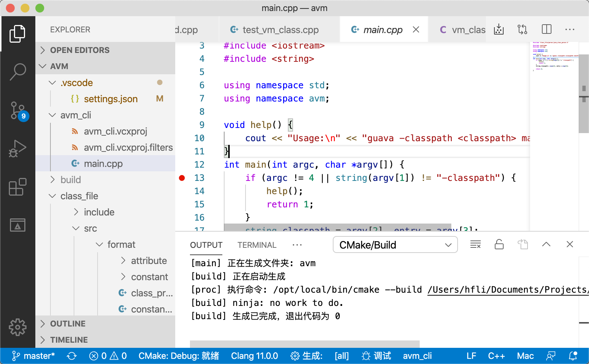Open the Manage gear in the activity bar
The height and width of the screenshot is (364, 589).
point(17,327)
